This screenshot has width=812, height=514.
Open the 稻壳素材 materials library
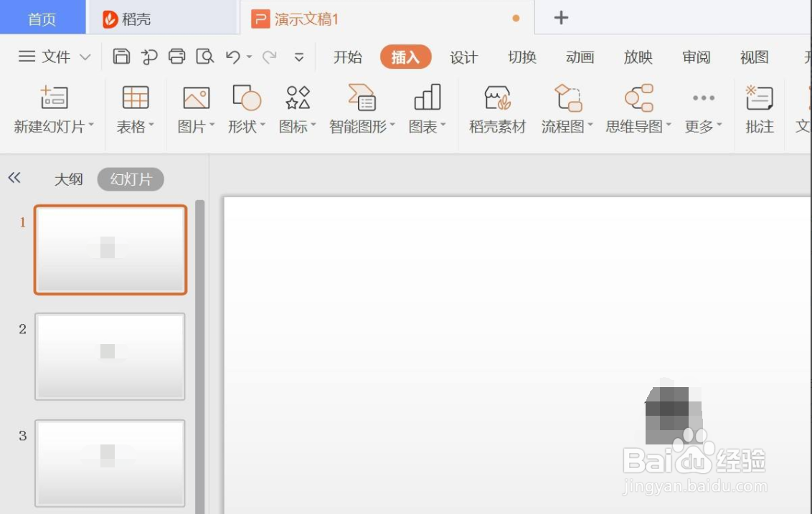pos(496,109)
